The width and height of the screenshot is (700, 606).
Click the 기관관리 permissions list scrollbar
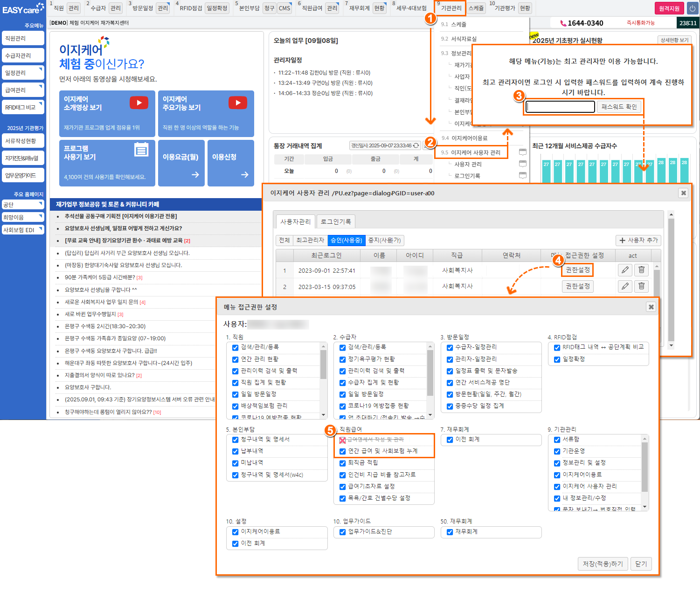(x=645, y=472)
